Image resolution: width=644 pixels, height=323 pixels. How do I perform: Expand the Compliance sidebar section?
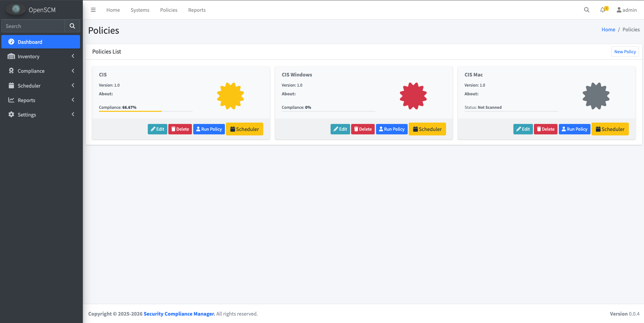tap(40, 71)
